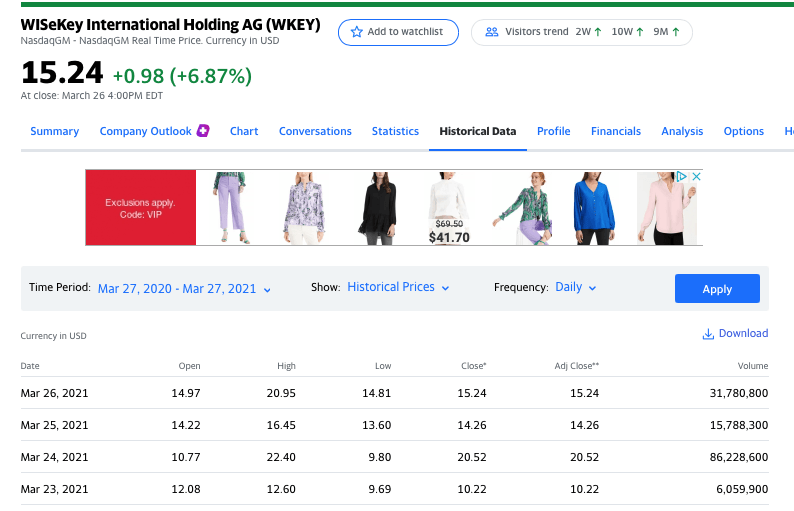
Task: Click the WISeKey International Holding AG title
Action: (171, 25)
